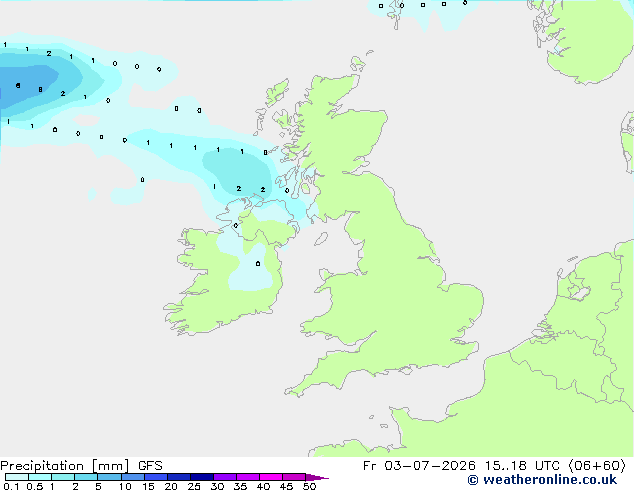
Task: Choose the 15–20 mm legend color box
Action: [156, 477]
